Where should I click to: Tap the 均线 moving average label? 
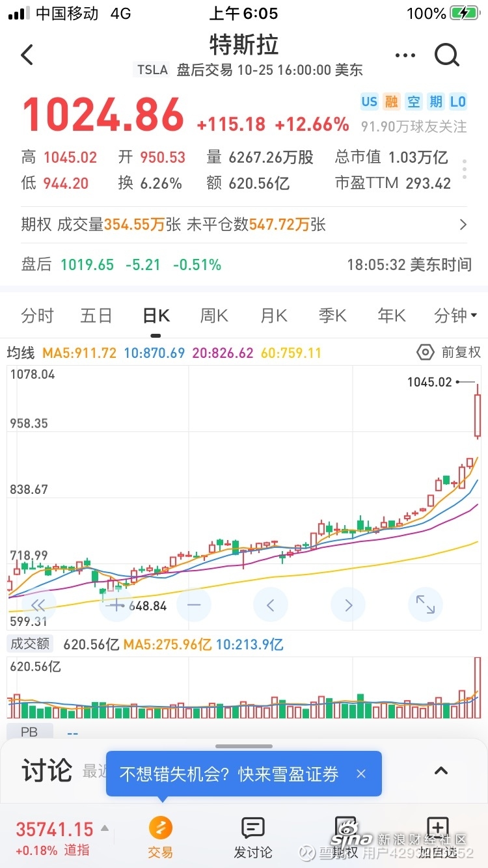(21, 353)
